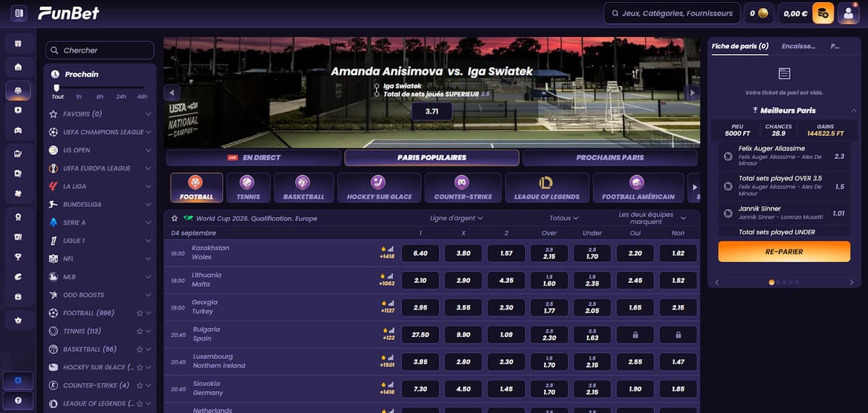Select the League of Legends icon tile
868x413 pixels.
546,187
